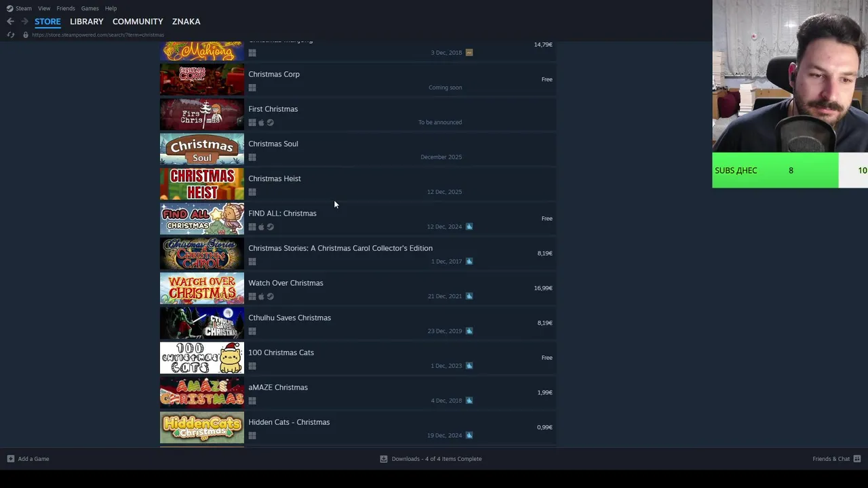Click Windows platform icon for Christmas Soul

252,157
